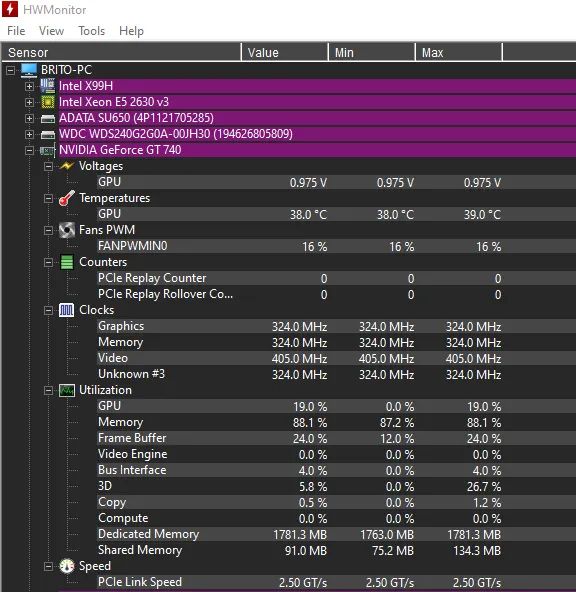The width and height of the screenshot is (576, 592).
Task: Click the Intel Xeon CPU chip icon
Action: point(48,102)
